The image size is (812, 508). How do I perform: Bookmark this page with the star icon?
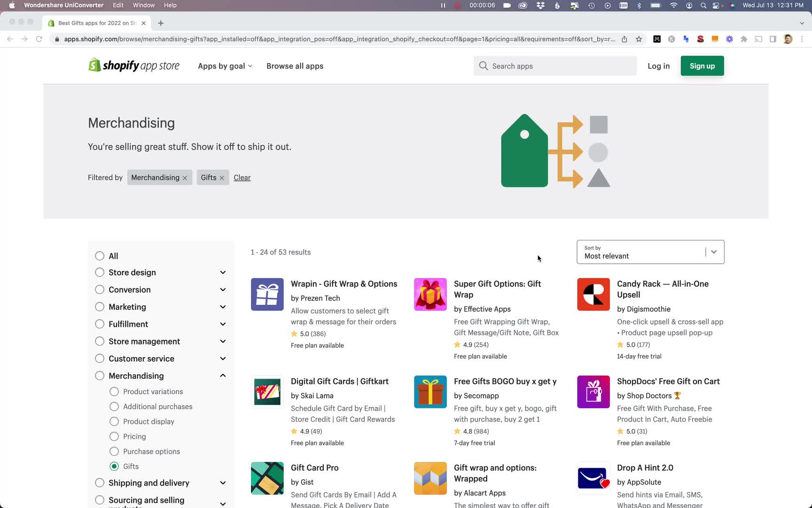point(639,39)
